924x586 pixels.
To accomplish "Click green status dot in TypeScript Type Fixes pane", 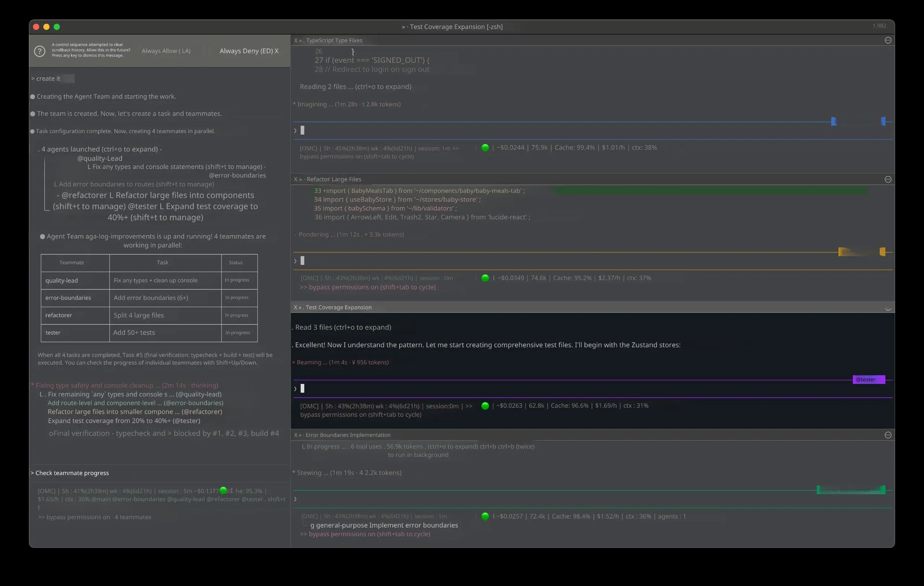I will pyautogui.click(x=485, y=148).
